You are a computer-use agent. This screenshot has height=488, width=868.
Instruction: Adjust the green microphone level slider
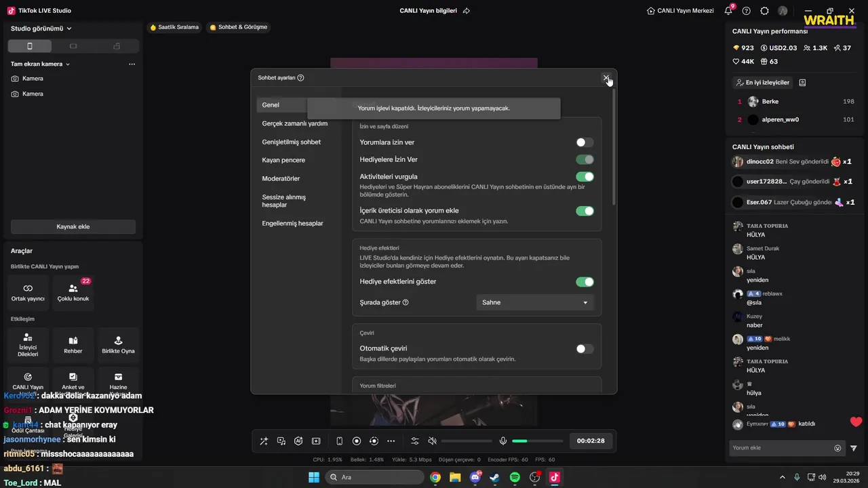(x=537, y=441)
